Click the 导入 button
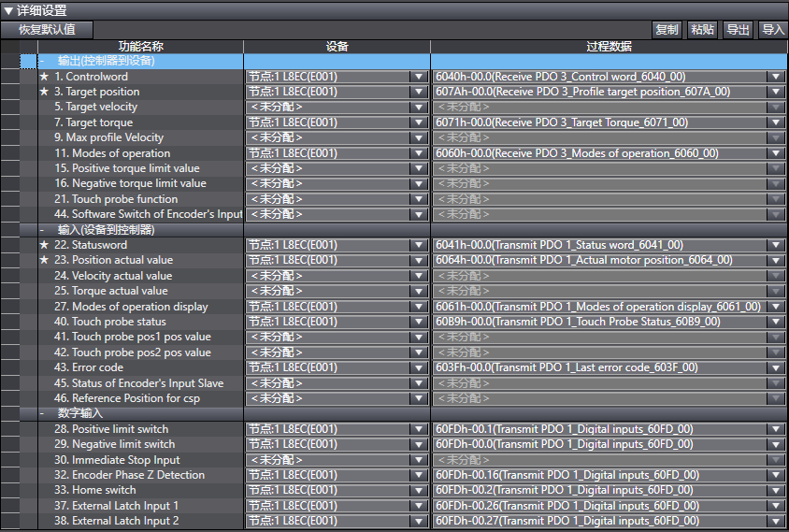The height and width of the screenshot is (532, 789). 773,30
